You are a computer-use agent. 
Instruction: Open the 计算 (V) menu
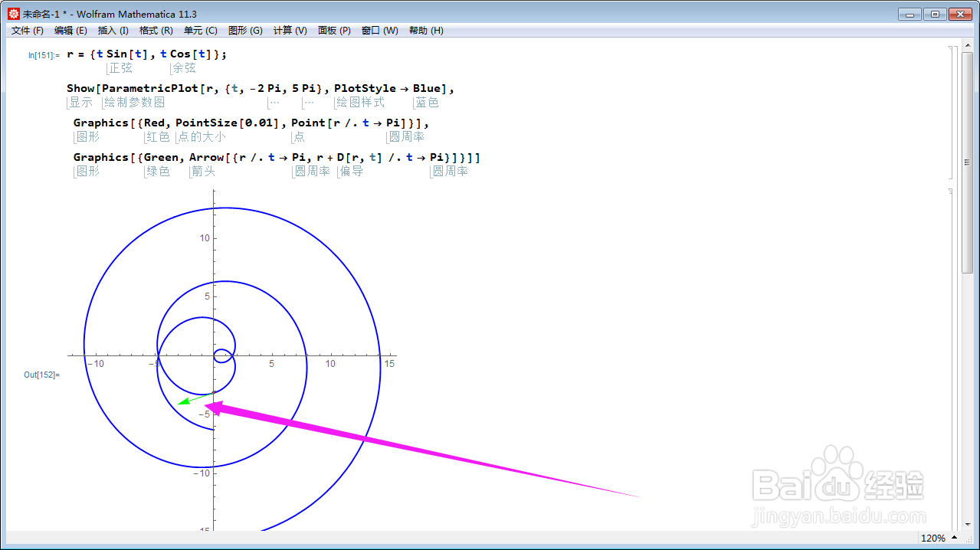tap(290, 31)
